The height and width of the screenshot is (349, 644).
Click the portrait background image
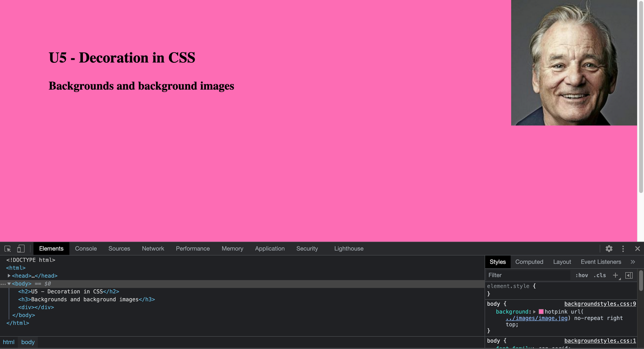(574, 63)
